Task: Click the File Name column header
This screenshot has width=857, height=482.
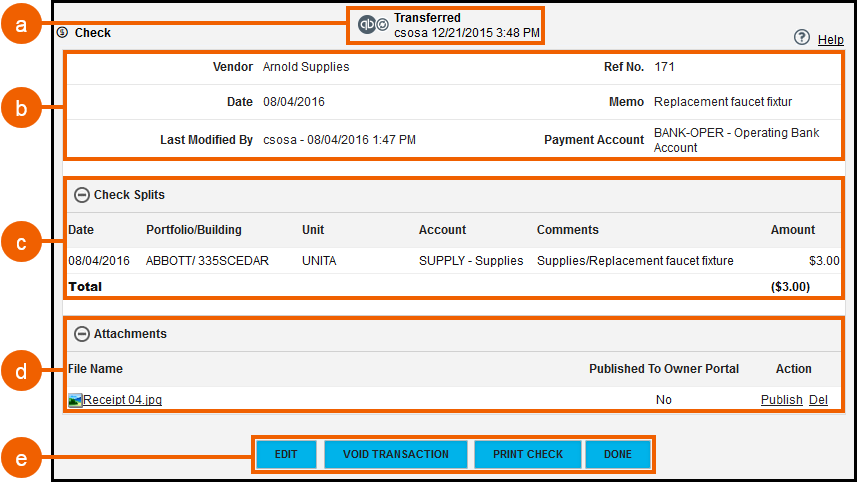Action: [95, 369]
